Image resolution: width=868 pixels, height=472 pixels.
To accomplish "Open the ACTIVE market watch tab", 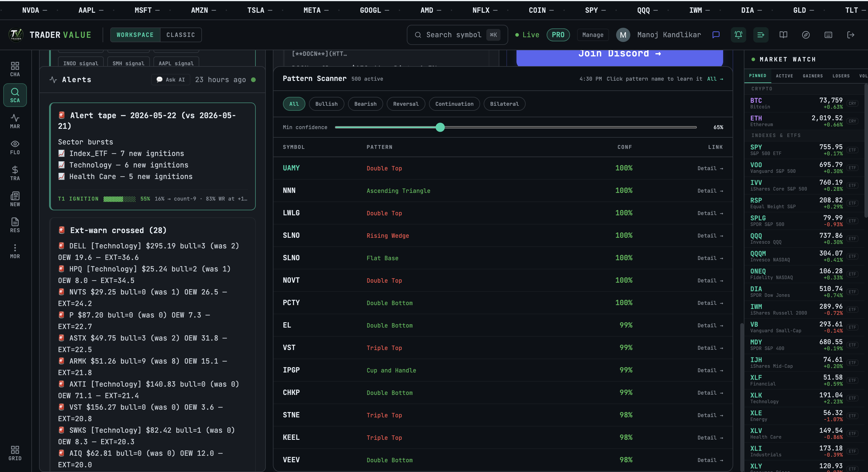I will click(784, 76).
